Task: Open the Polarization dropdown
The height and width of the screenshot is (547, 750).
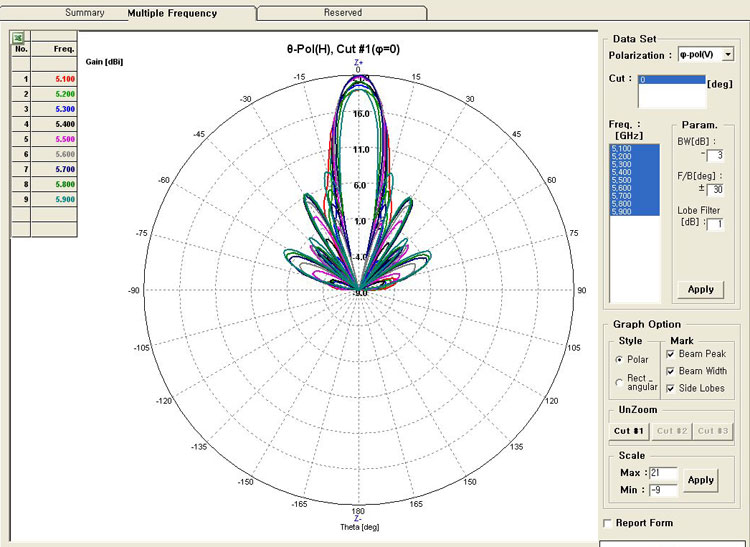Action: 728,55
